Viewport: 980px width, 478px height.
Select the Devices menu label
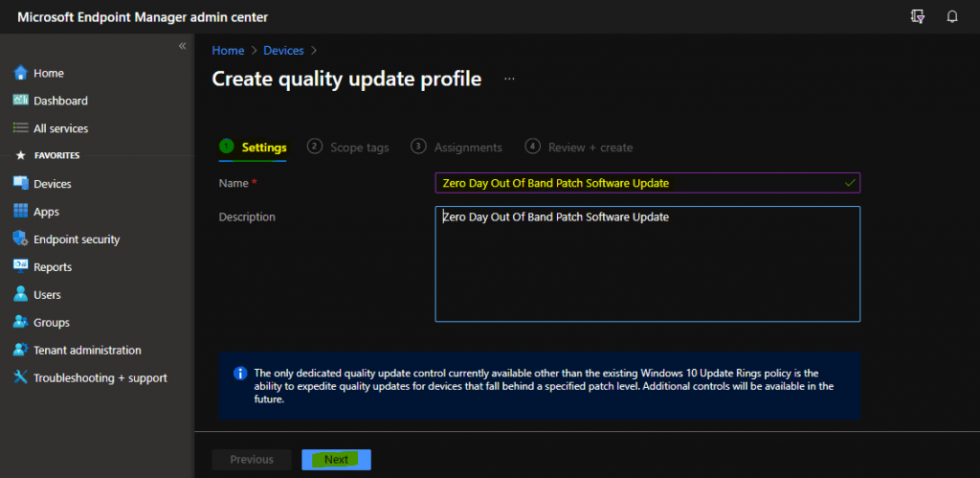click(53, 184)
